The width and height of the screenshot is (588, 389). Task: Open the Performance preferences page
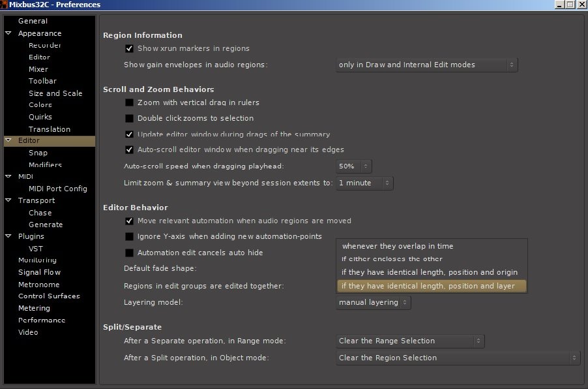click(x=42, y=320)
